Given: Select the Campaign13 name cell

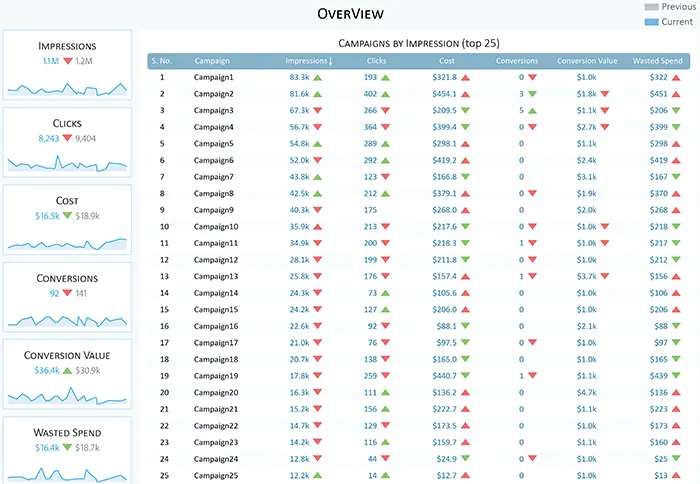Looking at the screenshot, I should tap(216, 276).
